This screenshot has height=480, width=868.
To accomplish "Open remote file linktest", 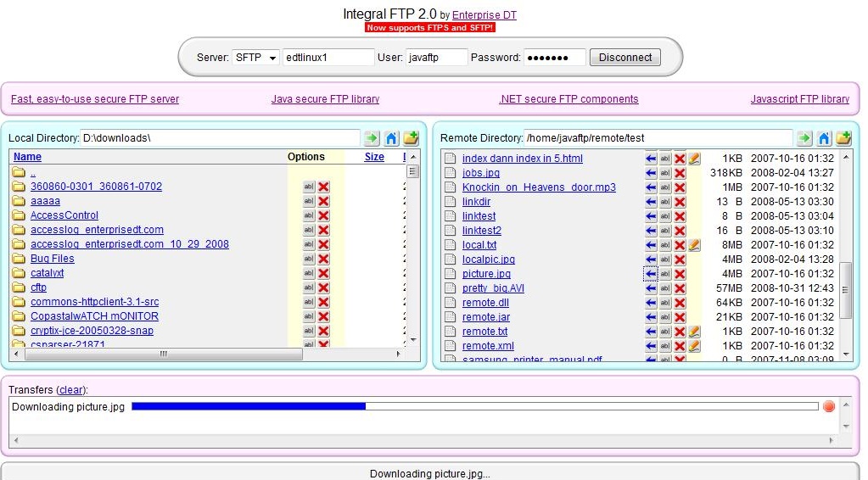I will 479,216.
